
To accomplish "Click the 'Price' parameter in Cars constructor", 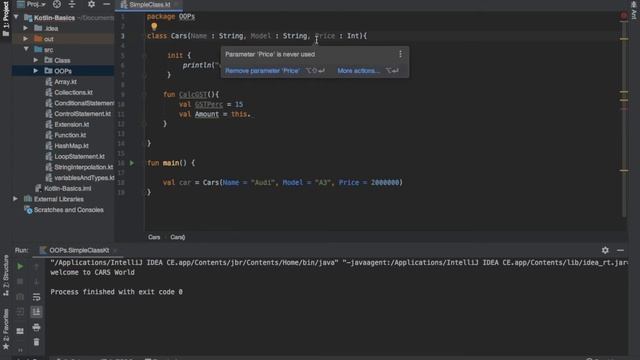I will (x=325, y=36).
